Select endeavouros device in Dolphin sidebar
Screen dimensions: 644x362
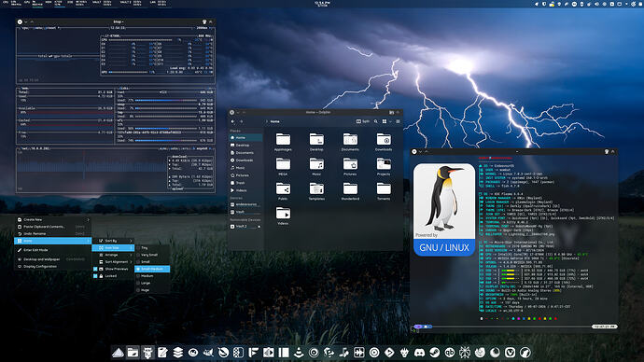pyautogui.click(x=245, y=204)
